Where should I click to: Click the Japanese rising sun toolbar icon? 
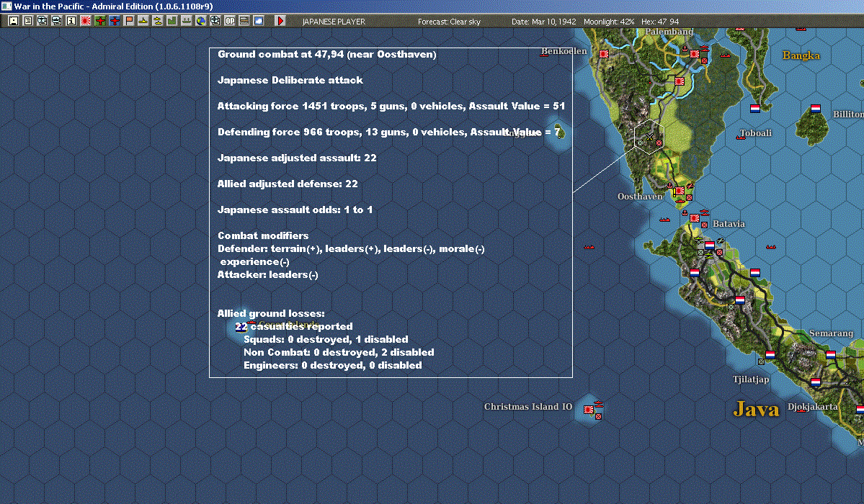tap(86, 21)
